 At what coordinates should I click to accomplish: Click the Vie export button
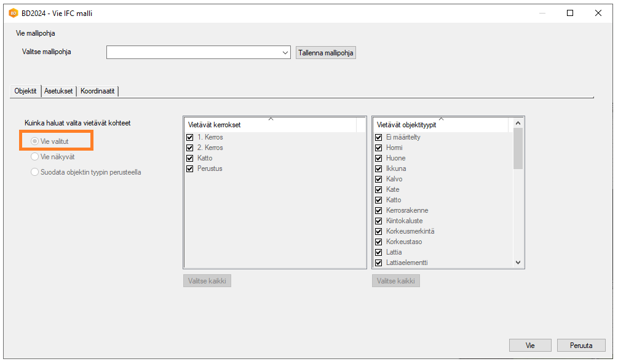529,346
